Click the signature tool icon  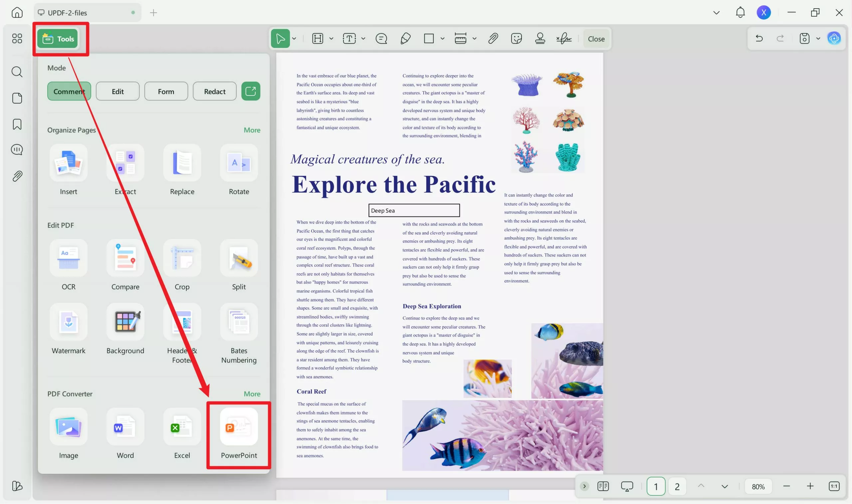[564, 39]
